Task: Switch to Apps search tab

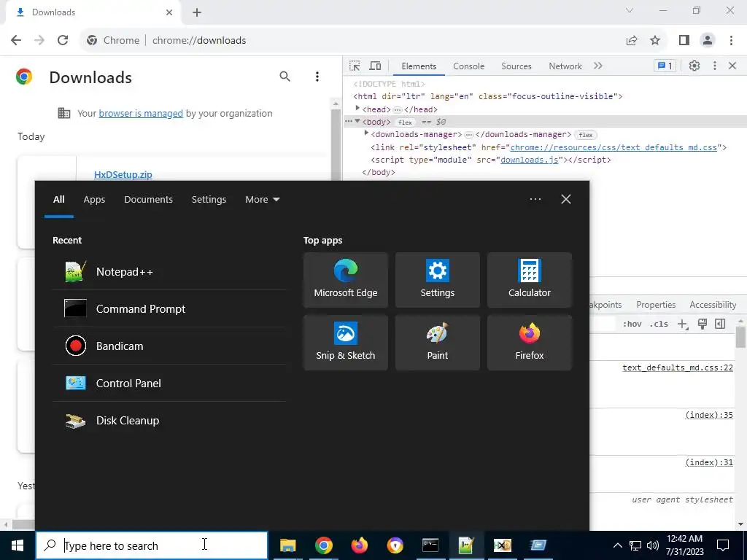Action: tap(94, 200)
